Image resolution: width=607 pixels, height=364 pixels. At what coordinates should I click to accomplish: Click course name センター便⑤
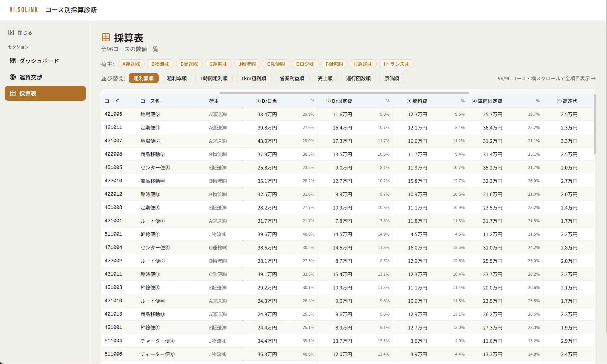[155, 168]
